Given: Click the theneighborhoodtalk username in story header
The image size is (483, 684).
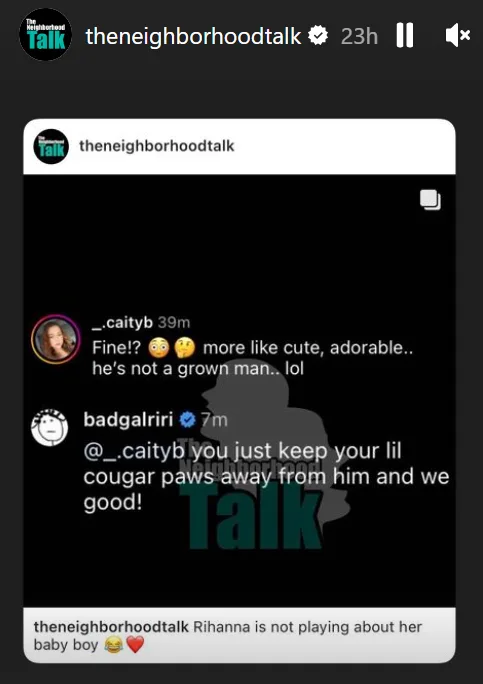Looking at the screenshot, I should tap(193, 36).
